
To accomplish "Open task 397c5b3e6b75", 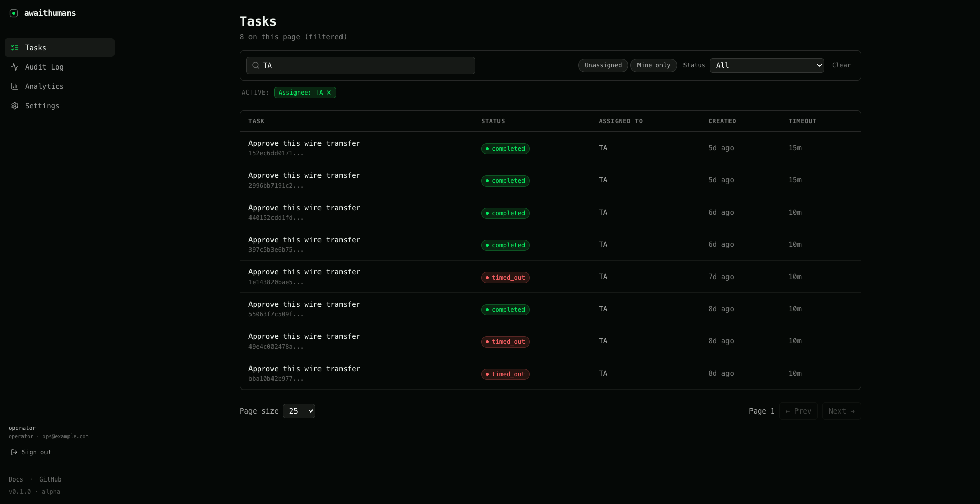I will coord(551,244).
